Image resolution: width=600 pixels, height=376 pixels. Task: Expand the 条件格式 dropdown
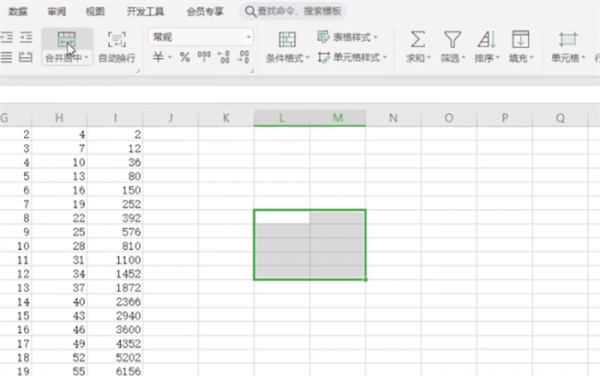pyautogui.click(x=308, y=58)
